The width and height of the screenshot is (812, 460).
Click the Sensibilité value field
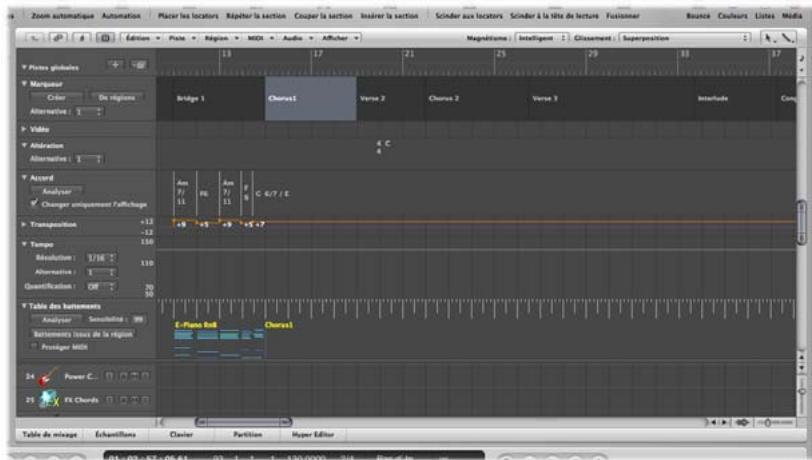tap(138, 320)
